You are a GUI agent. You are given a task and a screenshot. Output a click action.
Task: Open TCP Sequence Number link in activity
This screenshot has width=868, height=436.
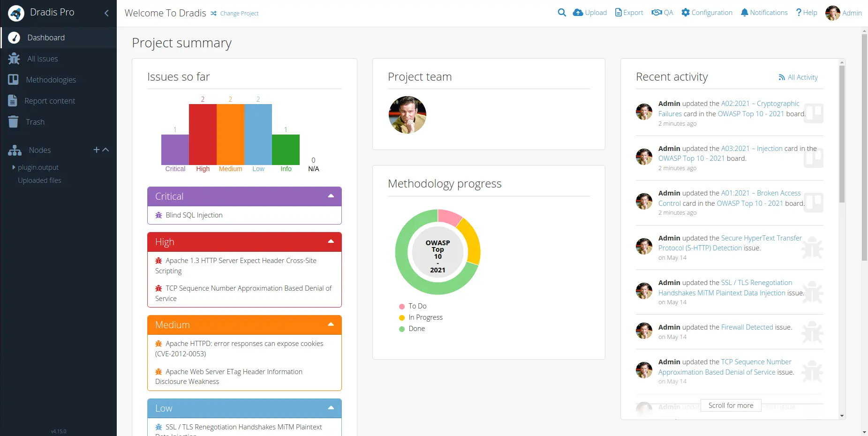(x=725, y=367)
